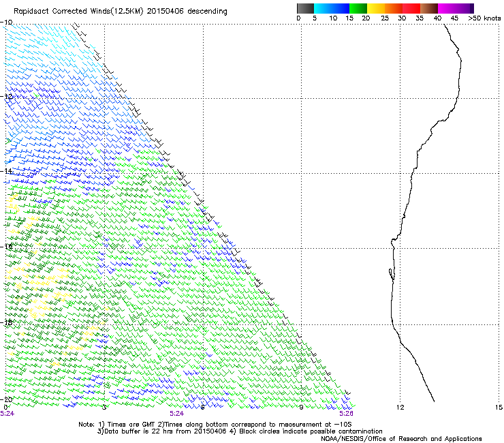Click the yellow 20-25 knots color segment
This screenshot has height=443, width=504.
click(x=376, y=8)
